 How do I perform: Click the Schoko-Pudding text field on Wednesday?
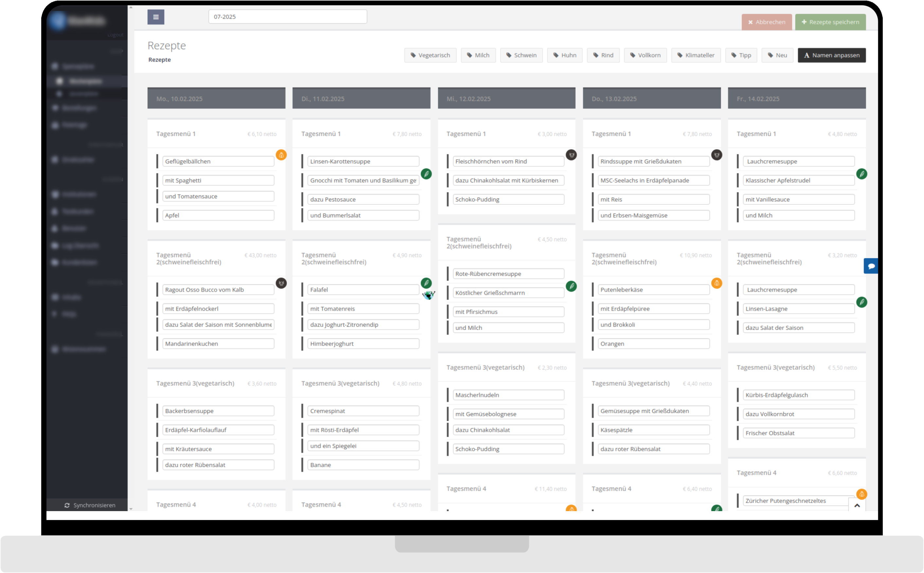coord(508,199)
